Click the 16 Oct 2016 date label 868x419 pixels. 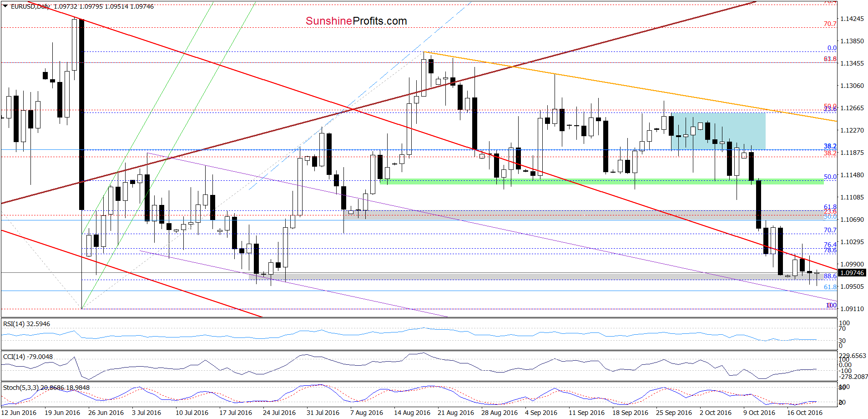(805, 413)
